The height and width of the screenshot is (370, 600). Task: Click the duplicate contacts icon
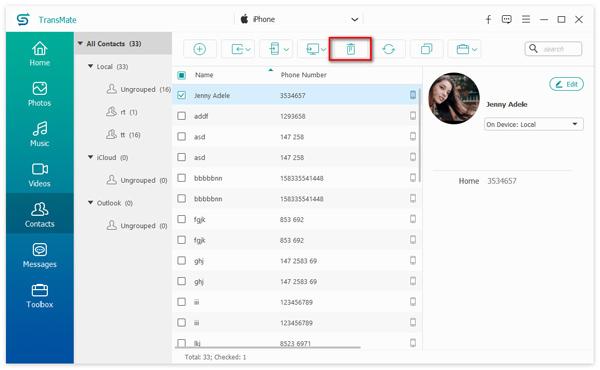tap(426, 49)
